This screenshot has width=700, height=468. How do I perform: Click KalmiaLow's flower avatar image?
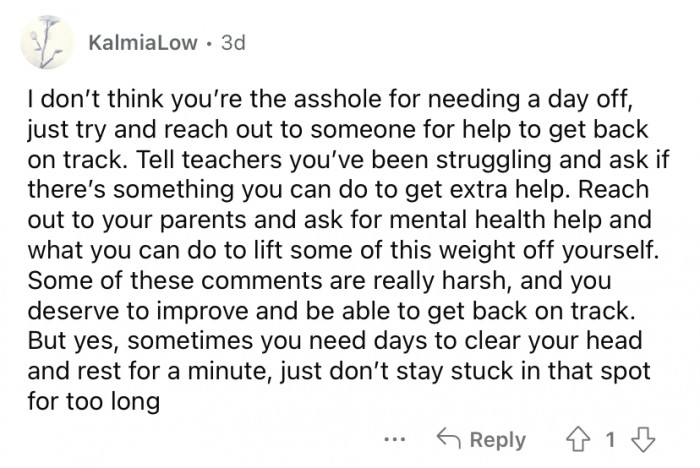(43, 46)
